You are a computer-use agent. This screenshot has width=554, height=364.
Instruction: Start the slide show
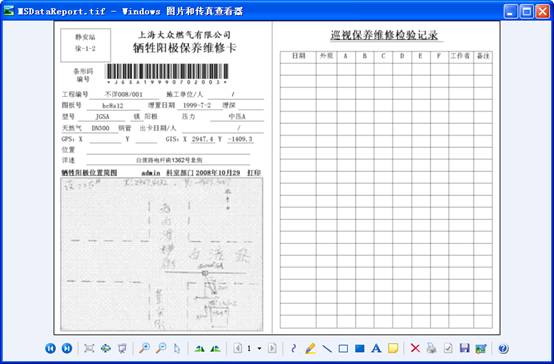click(x=122, y=348)
